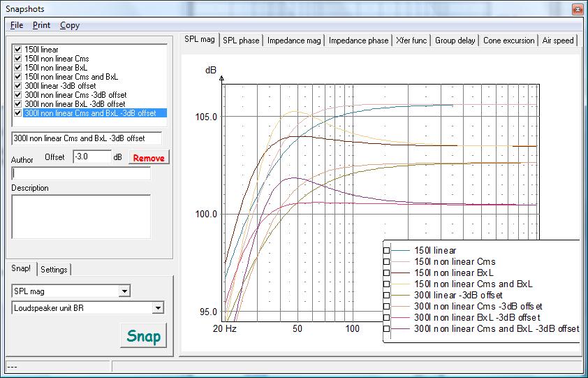
Task: Click the purple line sample for '300l non linear Cms and BxL -3dB offset'
Action: click(x=401, y=329)
